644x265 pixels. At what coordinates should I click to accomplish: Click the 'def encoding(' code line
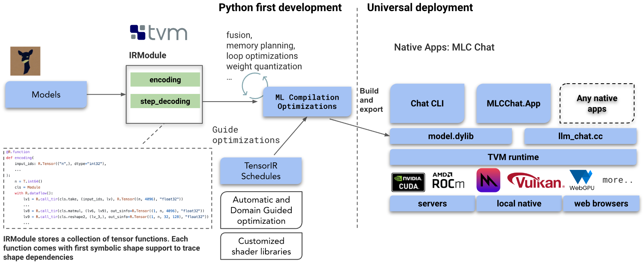pos(20,158)
